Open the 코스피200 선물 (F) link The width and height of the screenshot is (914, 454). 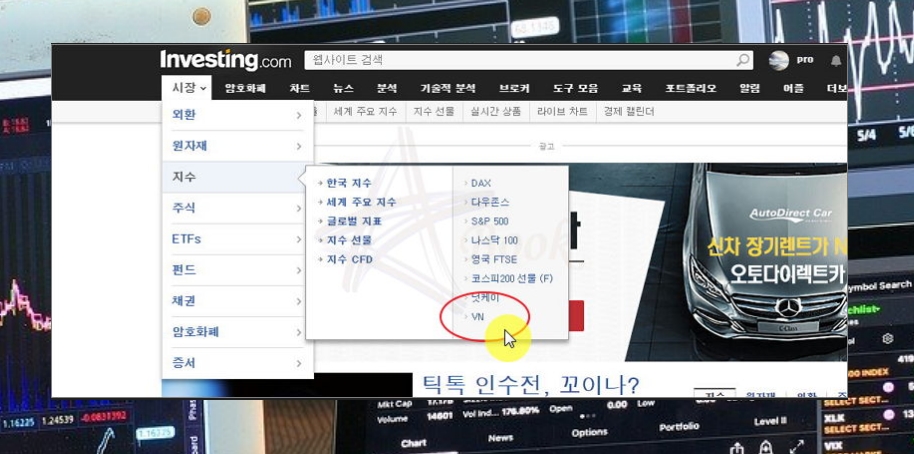511,279
